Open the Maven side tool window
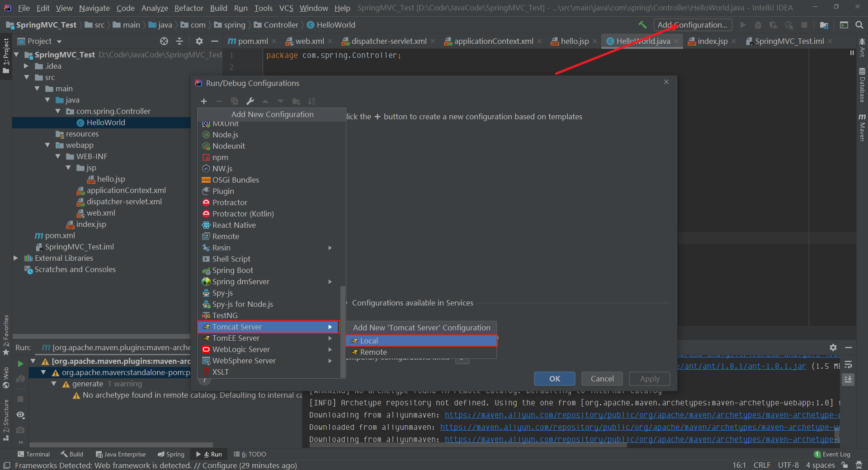Screen dimensions: 868x470 pyautogui.click(x=862, y=127)
